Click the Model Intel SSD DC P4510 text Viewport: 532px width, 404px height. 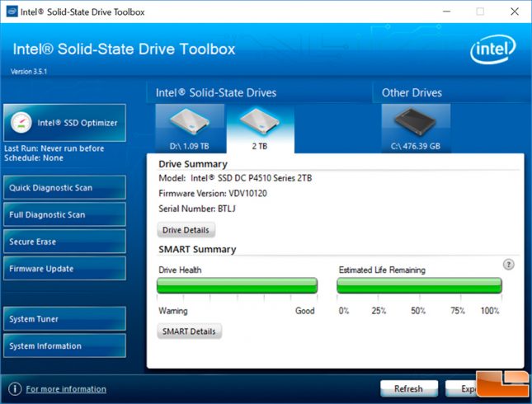pos(235,178)
